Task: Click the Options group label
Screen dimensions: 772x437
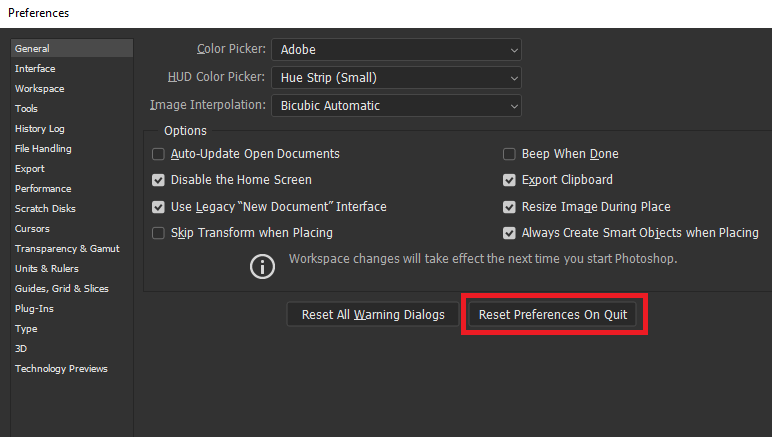Action: [x=185, y=131]
